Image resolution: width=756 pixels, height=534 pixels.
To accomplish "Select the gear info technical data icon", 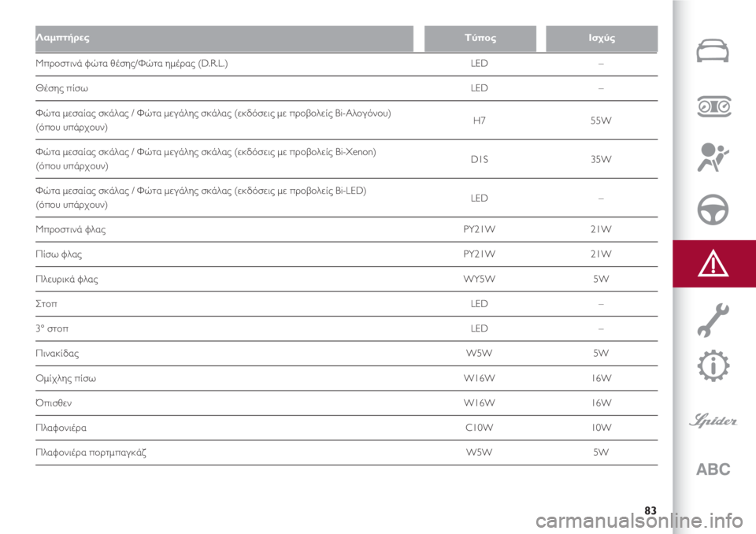I will click(x=713, y=366).
